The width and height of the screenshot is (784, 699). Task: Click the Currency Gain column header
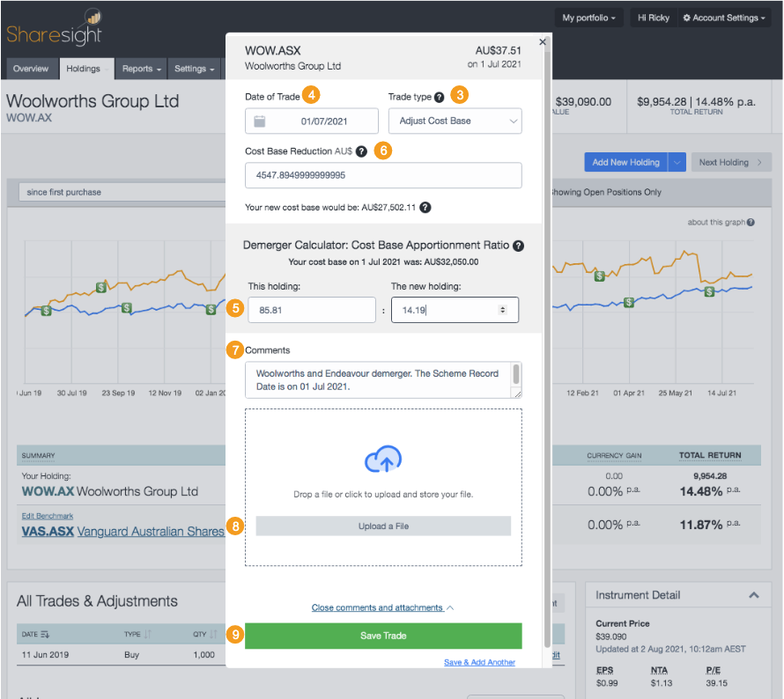click(x=614, y=456)
